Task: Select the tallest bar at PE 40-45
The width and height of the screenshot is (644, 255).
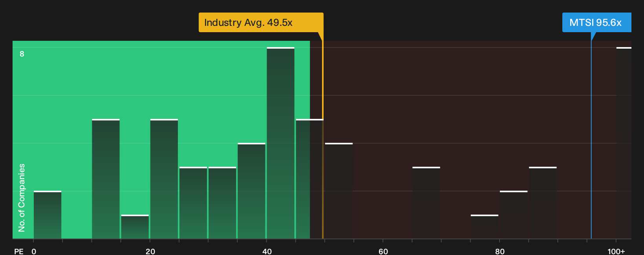Action: click(281, 143)
